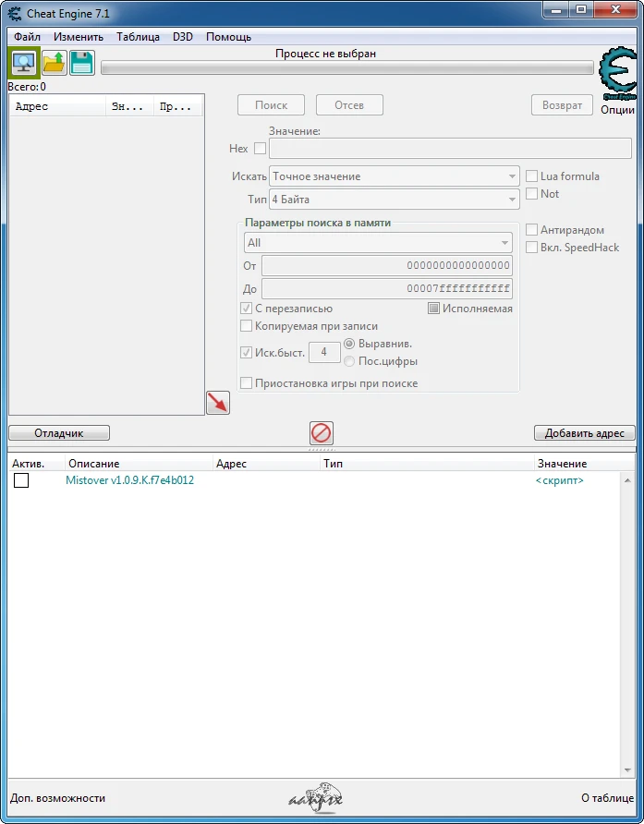
Task: Click the Пр... column header
Action: [177, 106]
